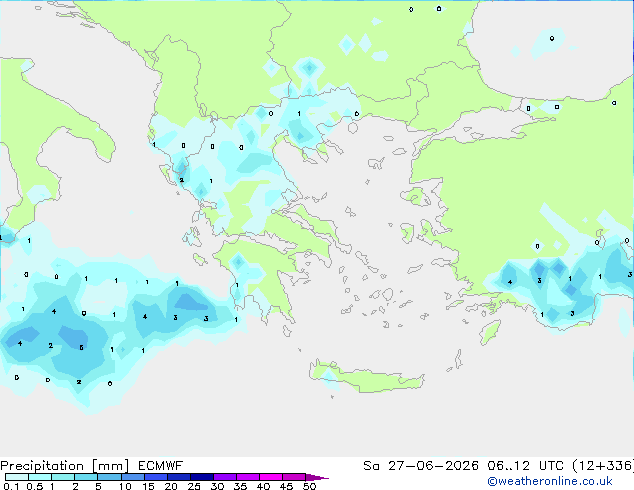Click the '5' precipitation value on the map
Image resolution: width=634 pixels, height=490 pixels.
coord(81,348)
